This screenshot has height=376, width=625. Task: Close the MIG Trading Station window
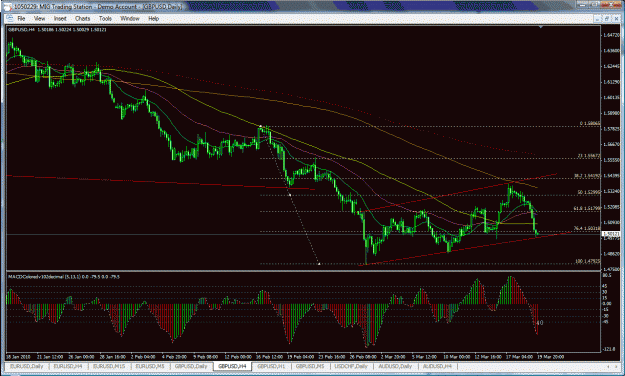pyautogui.click(x=611, y=5)
